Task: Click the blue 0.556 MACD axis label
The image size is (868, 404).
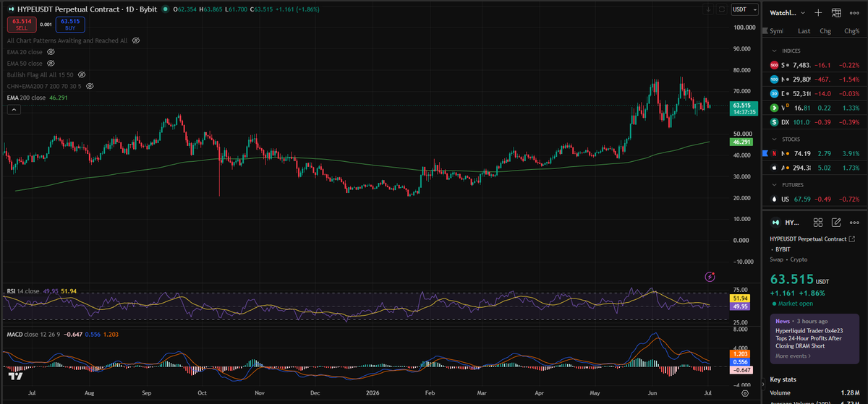Action: [x=741, y=361]
